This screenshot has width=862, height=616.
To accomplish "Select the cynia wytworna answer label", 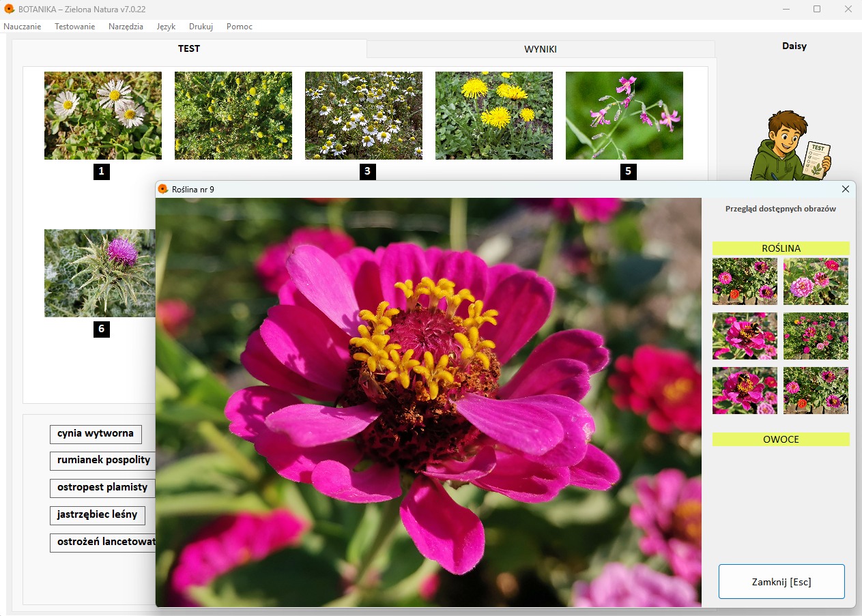I will click(96, 434).
